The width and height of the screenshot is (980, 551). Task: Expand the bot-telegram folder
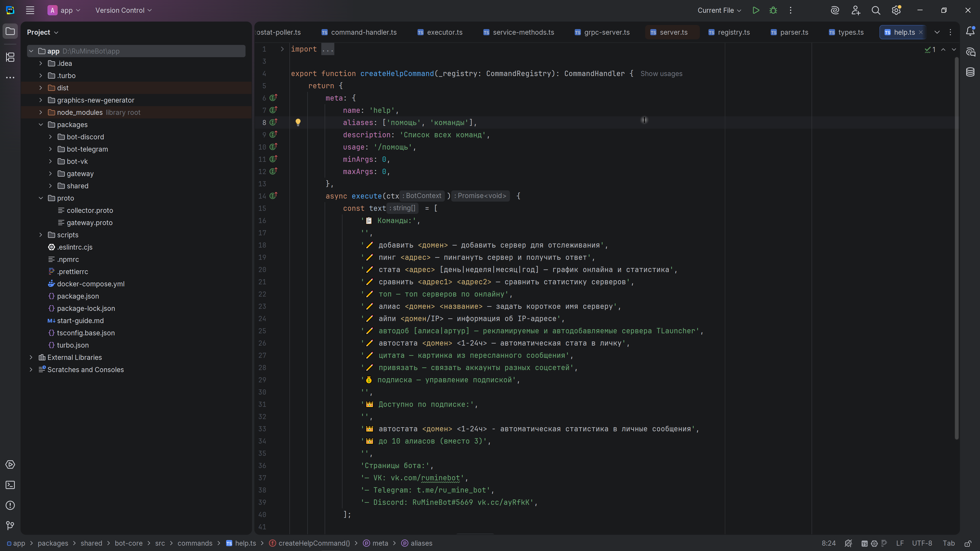point(50,149)
